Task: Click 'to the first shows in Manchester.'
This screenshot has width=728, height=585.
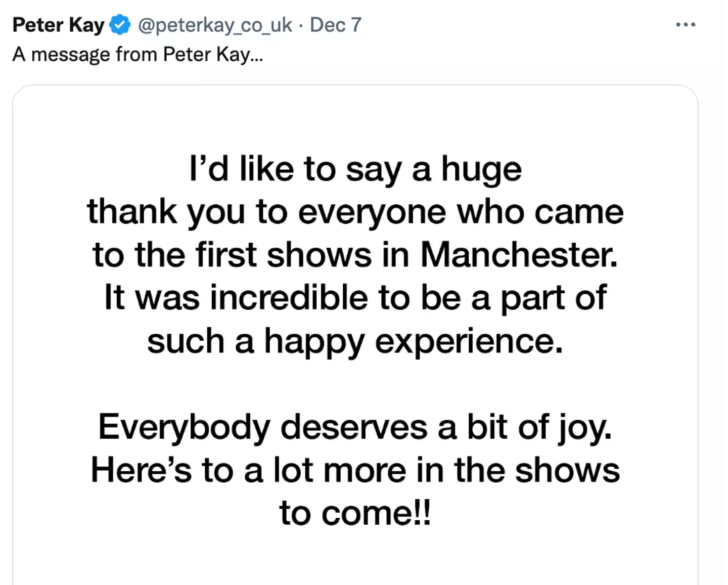Action: pos(355,254)
